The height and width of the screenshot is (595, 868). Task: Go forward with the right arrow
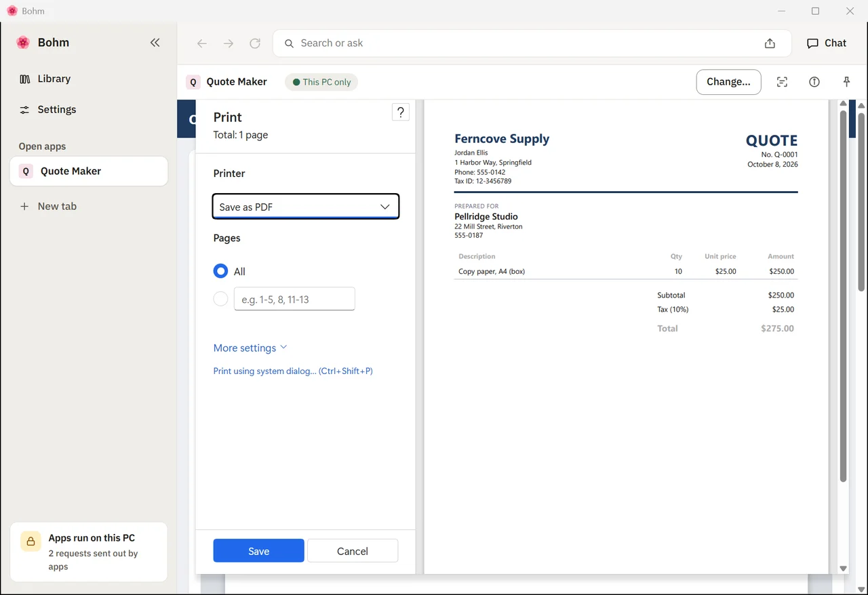click(x=229, y=43)
